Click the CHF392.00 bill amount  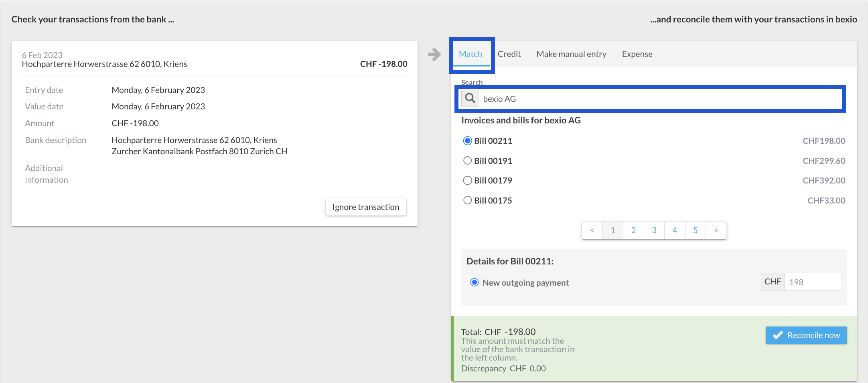coord(824,181)
